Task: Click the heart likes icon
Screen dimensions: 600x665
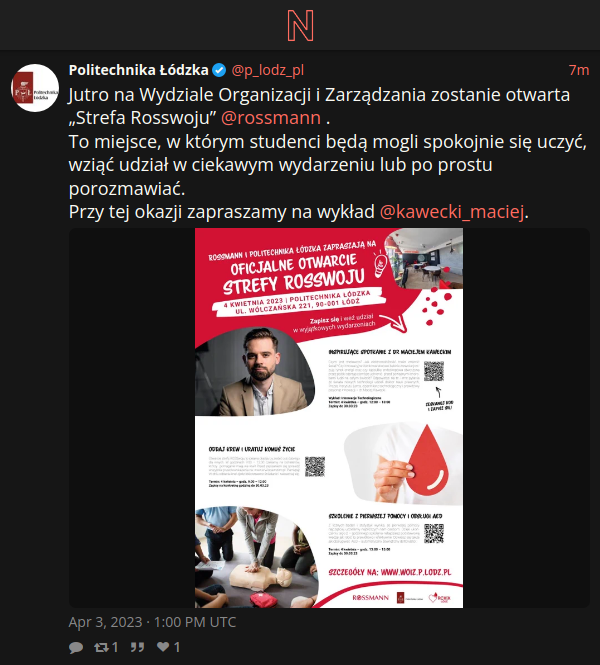Action: 163,647
